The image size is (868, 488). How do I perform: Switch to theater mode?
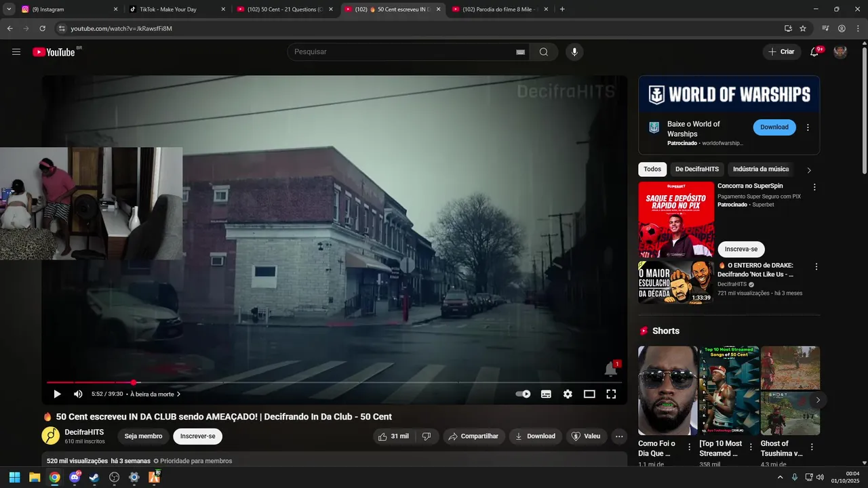tap(589, 394)
